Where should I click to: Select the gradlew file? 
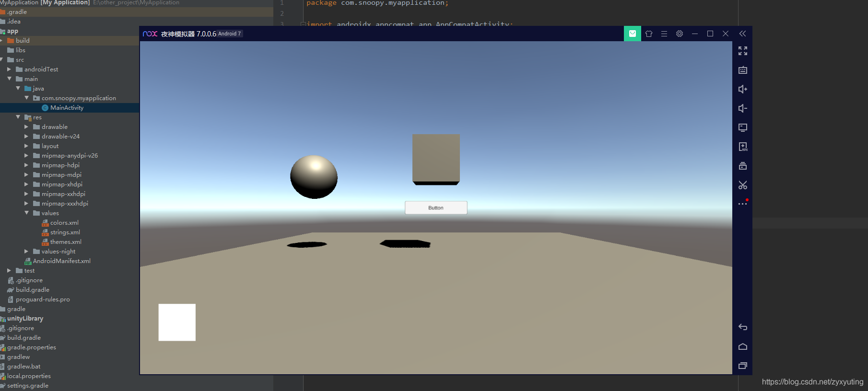[x=18, y=357]
